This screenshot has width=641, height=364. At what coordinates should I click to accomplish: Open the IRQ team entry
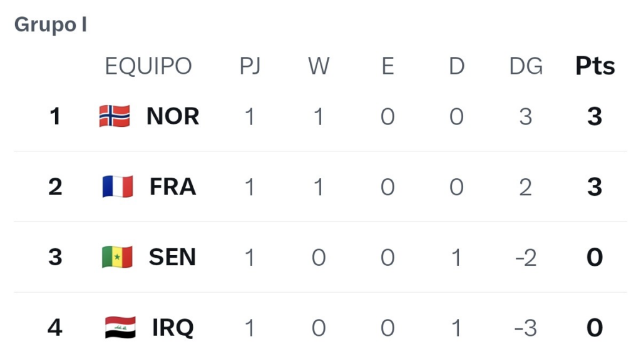pos(173,328)
